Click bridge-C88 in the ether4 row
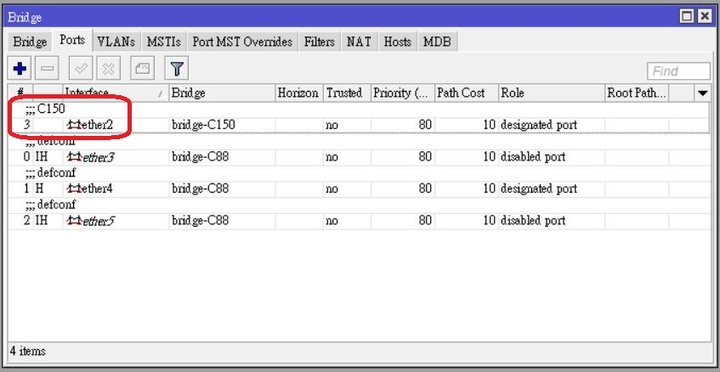This screenshot has width=720, height=372. click(200, 189)
